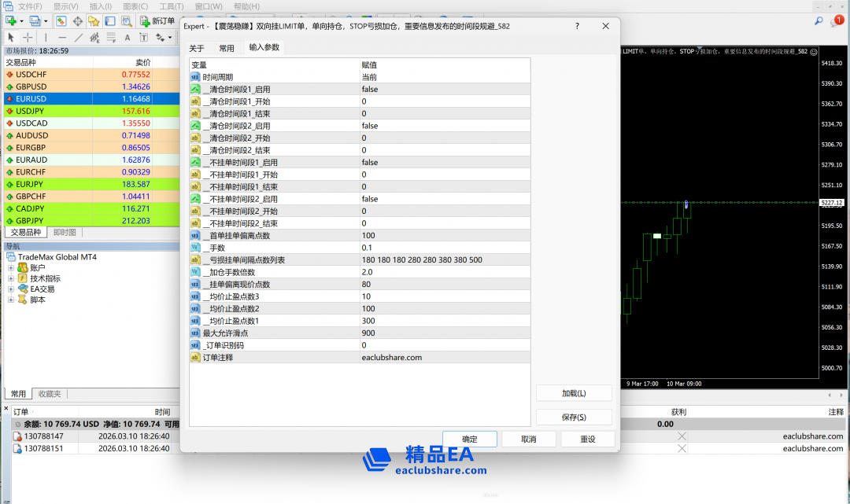This screenshot has width=850, height=504.
Task: Select the trendline drawing tool
Action: point(79,37)
